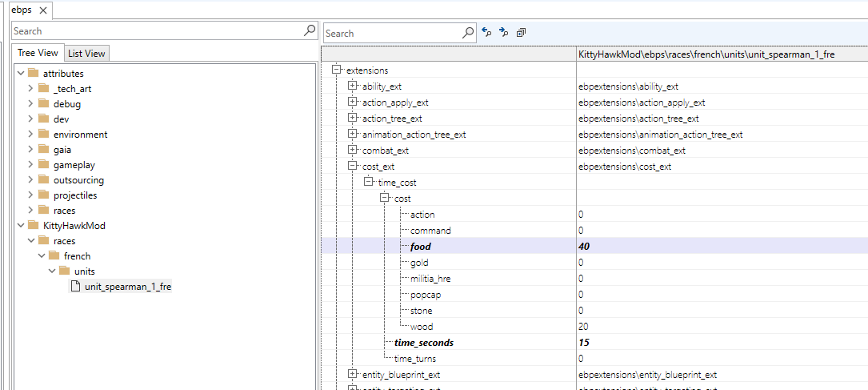This screenshot has width=868, height=390.
Task: Expand the entity_blueprint_ext node
Action: pyautogui.click(x=352, y=374)
